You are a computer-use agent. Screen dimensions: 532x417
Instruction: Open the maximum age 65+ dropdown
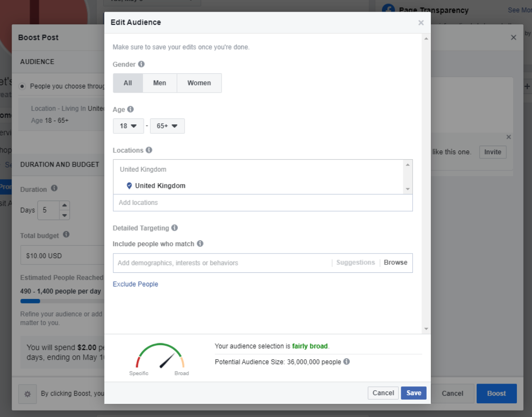click(x=167, y=126)
